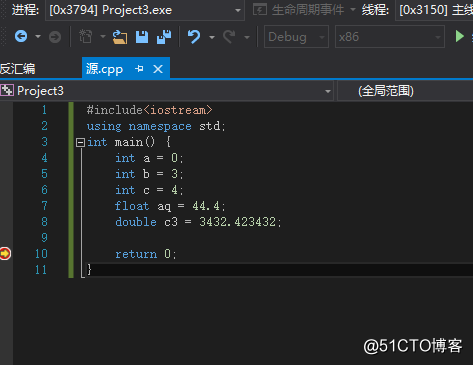The height and width of the screenshot is (365, 473).
Task: Open the Redo history dropdown arrow
Action: [247, 37]
